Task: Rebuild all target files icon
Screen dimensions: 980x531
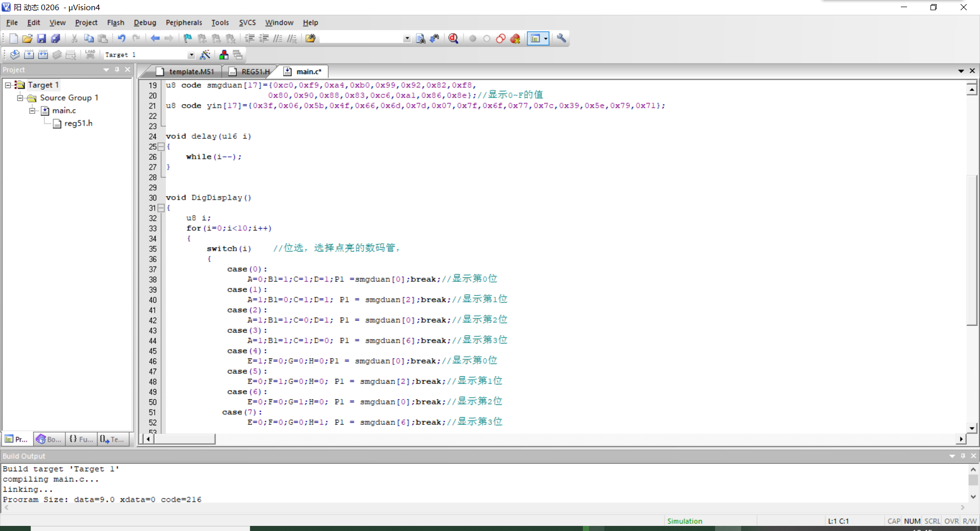Action: 43,55
